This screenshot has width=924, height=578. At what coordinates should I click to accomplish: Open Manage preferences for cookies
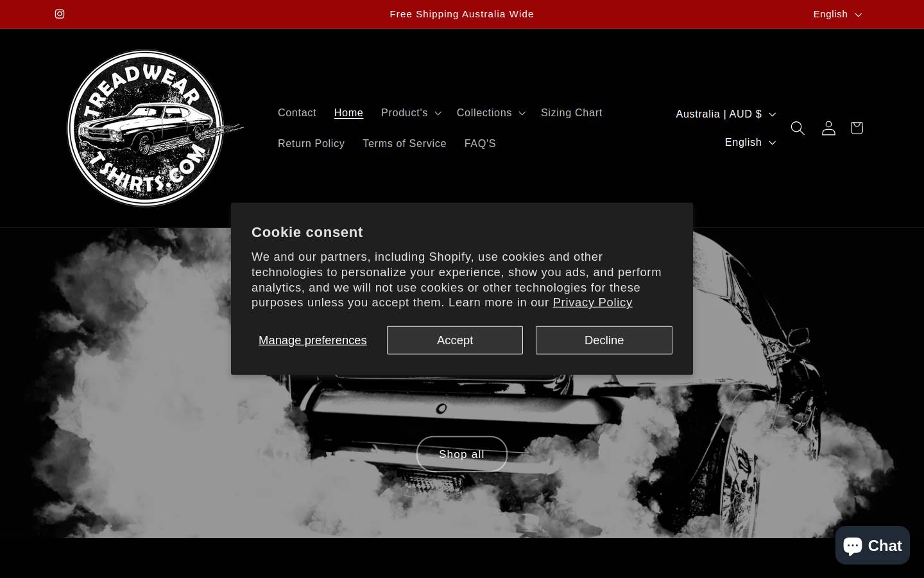tap(312, 340)
